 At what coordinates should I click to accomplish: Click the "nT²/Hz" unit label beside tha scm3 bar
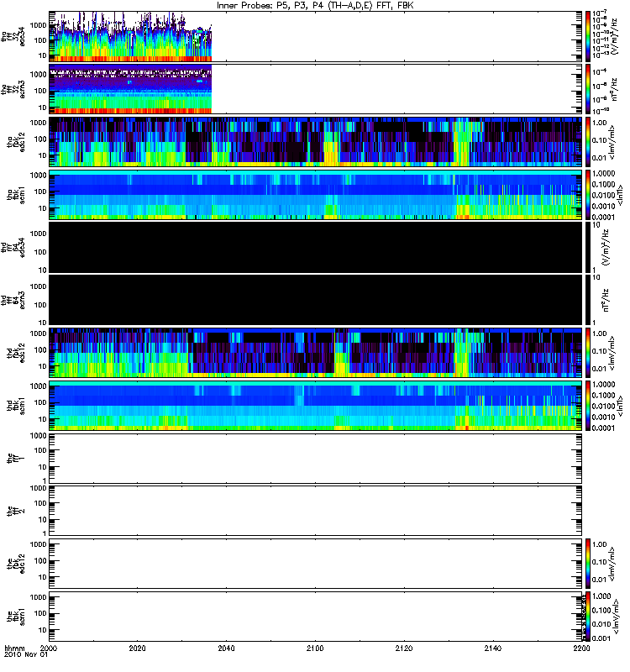(614, 89)
